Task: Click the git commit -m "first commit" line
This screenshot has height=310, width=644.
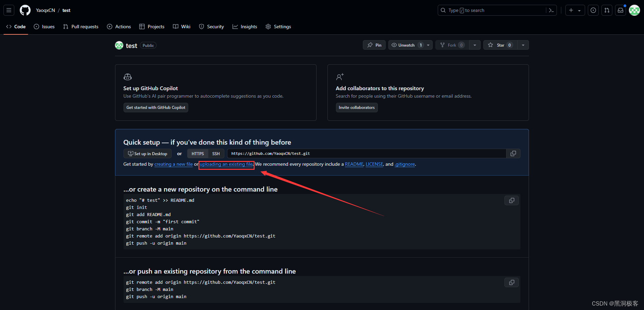Action: 163,222
